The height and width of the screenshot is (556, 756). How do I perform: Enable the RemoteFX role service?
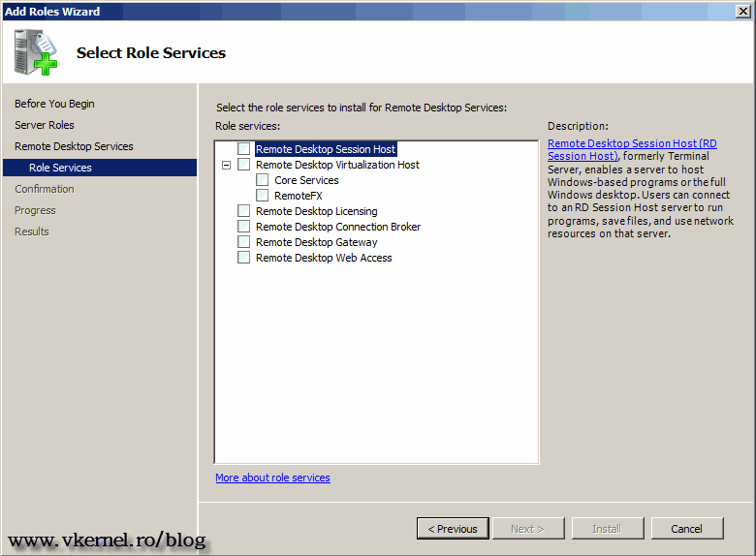(263, 196)
